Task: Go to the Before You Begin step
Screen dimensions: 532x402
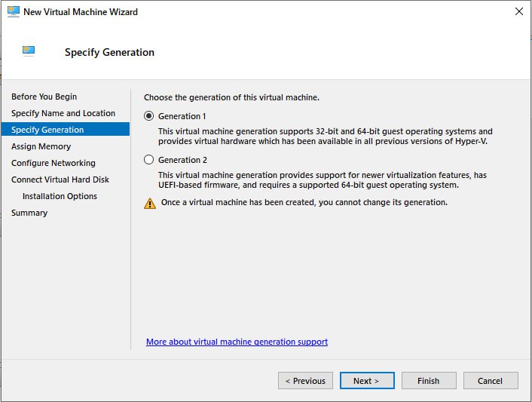Action: [x=44, y=97]
